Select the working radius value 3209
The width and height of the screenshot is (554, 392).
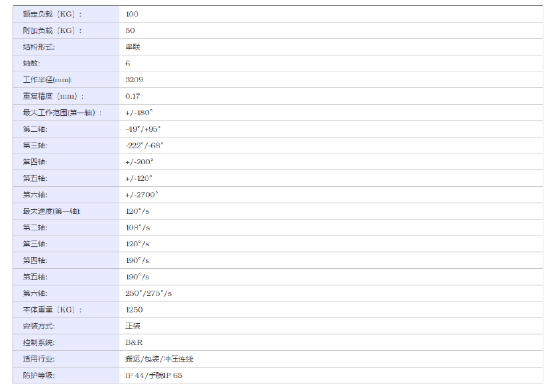point(134,79)
